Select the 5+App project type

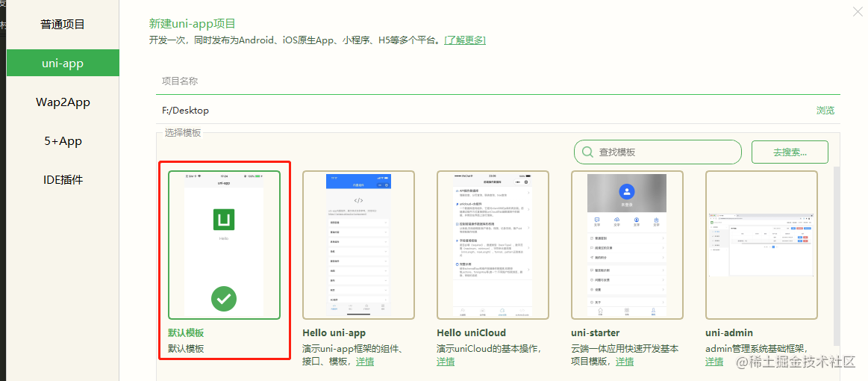pyautogui.click(x=63, y=141)
